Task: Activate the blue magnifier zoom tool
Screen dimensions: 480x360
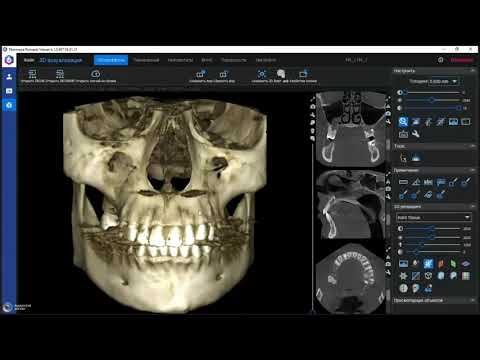Action: tap(403, 121)
